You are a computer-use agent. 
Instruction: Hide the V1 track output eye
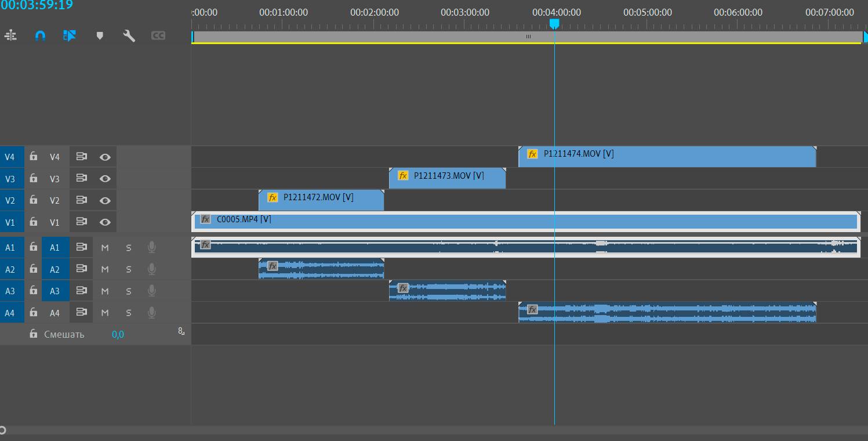105,222
